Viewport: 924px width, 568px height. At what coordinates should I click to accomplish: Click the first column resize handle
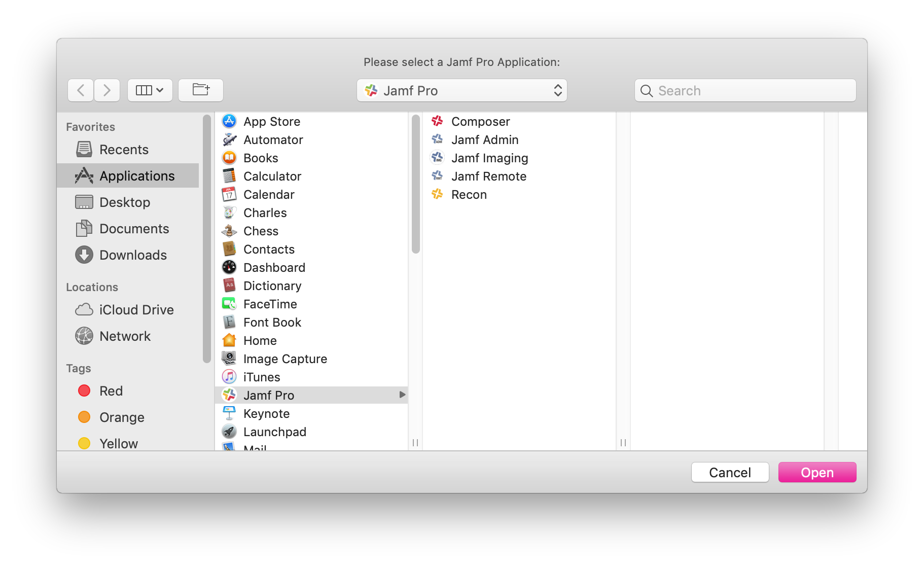(x=415, y=443)
